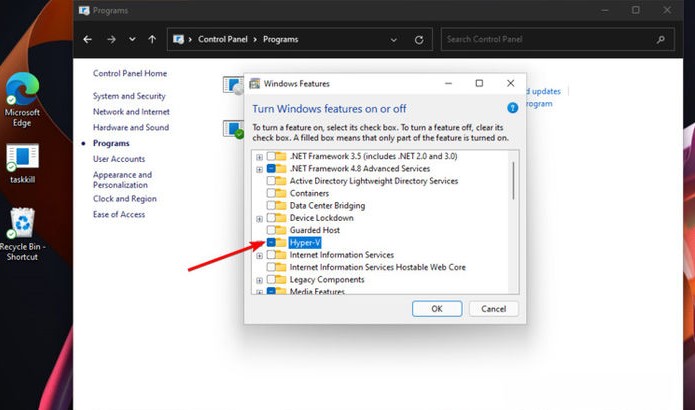Screen dimensions: 695x410
Task: Click Programs and Features category icon
Action: click(233, 85)
